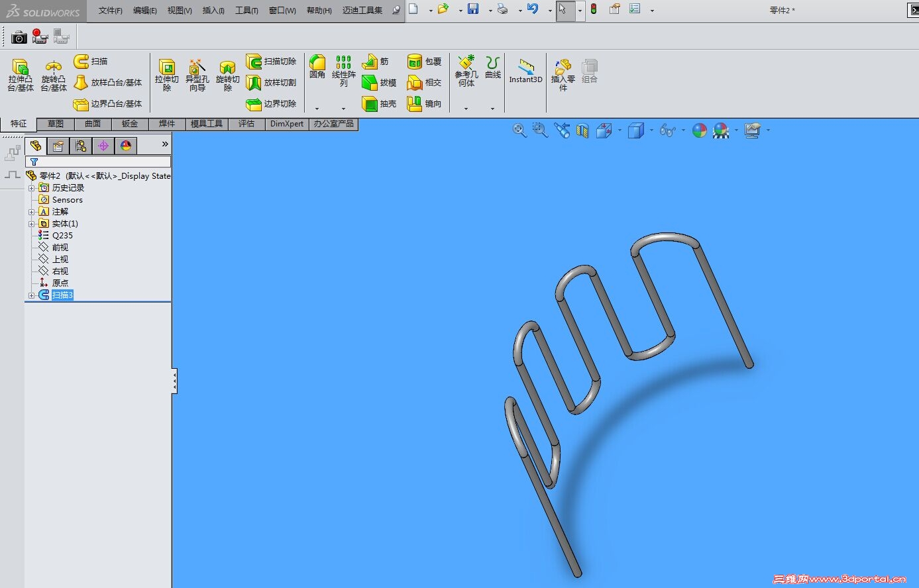Toggle the menu bar pin icon
919x588 pixels.
point(396,10)
